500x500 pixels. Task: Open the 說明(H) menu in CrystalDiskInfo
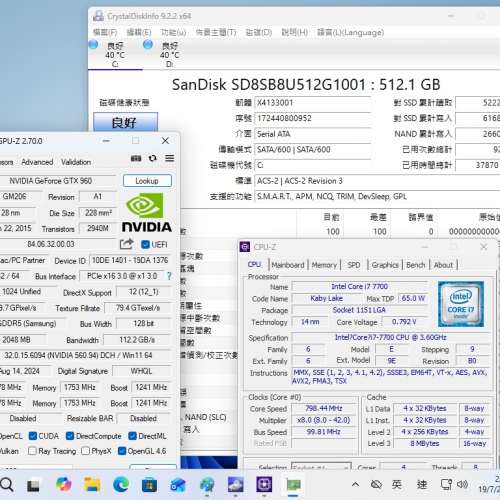click(x=295, y=32)
